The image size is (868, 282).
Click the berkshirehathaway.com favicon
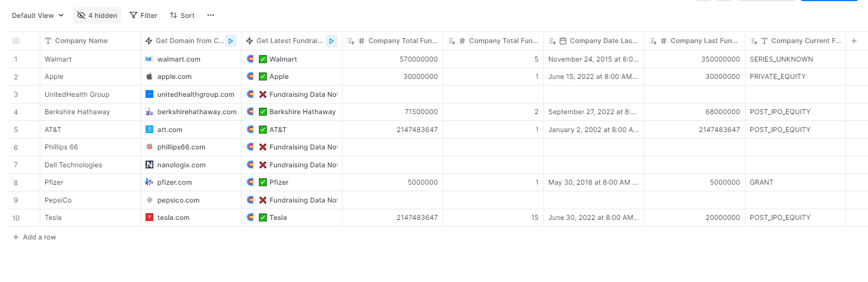click(x=149, y=112)
